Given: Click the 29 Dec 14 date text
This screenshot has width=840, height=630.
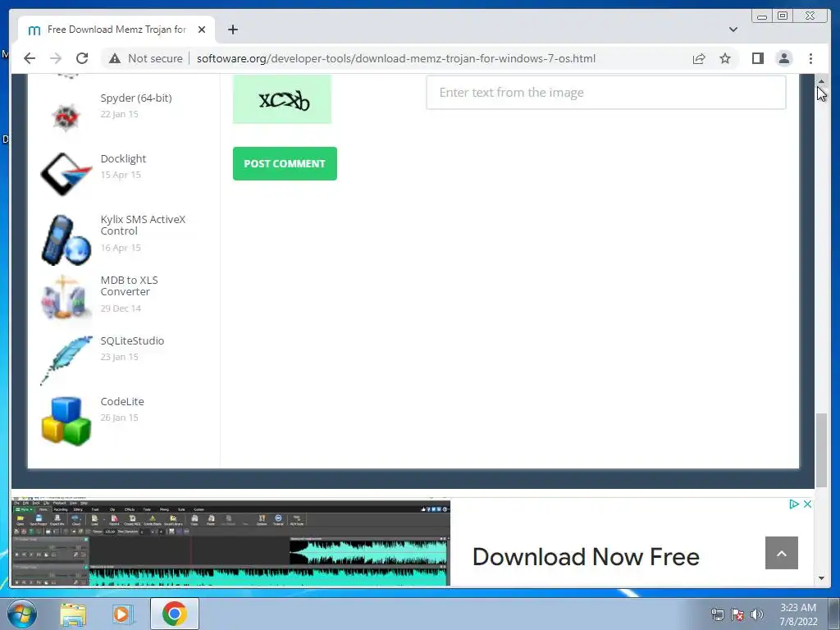Looking at the screenshot, I should coord(121,308).
